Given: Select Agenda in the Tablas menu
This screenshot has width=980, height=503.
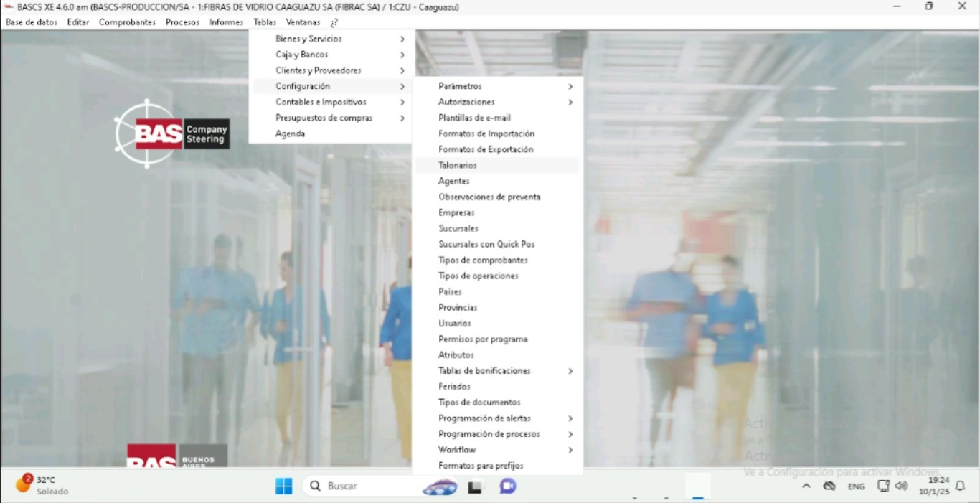Looking at the screenshot, I should 290,134.
